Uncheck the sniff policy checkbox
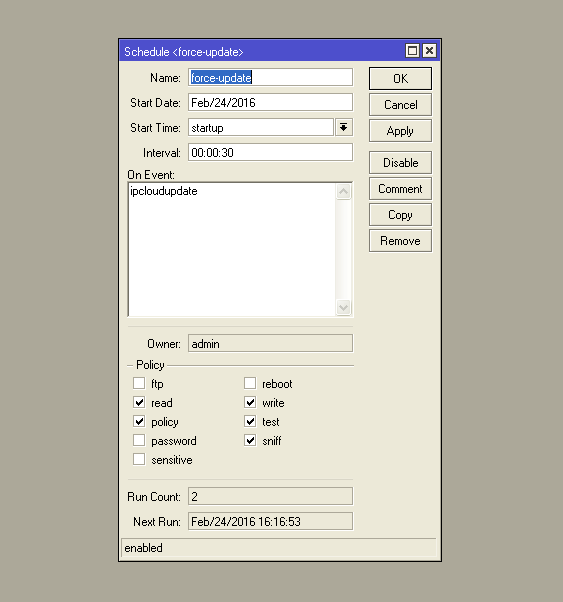This screenshot has width=563, height=602. point(250,440)
